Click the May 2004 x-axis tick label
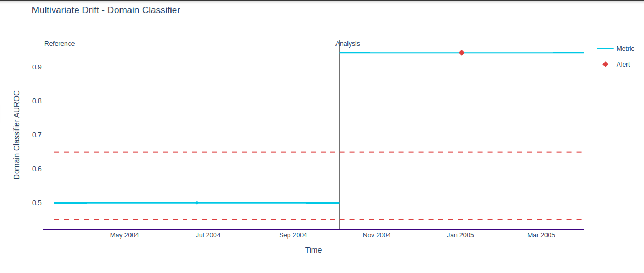The height and width of the screenshot is (273, 644). [x=124, y=235]
